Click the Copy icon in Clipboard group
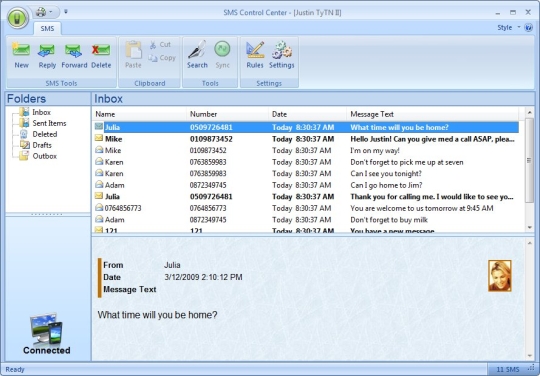The image size is (540, 376). [153, 58]
